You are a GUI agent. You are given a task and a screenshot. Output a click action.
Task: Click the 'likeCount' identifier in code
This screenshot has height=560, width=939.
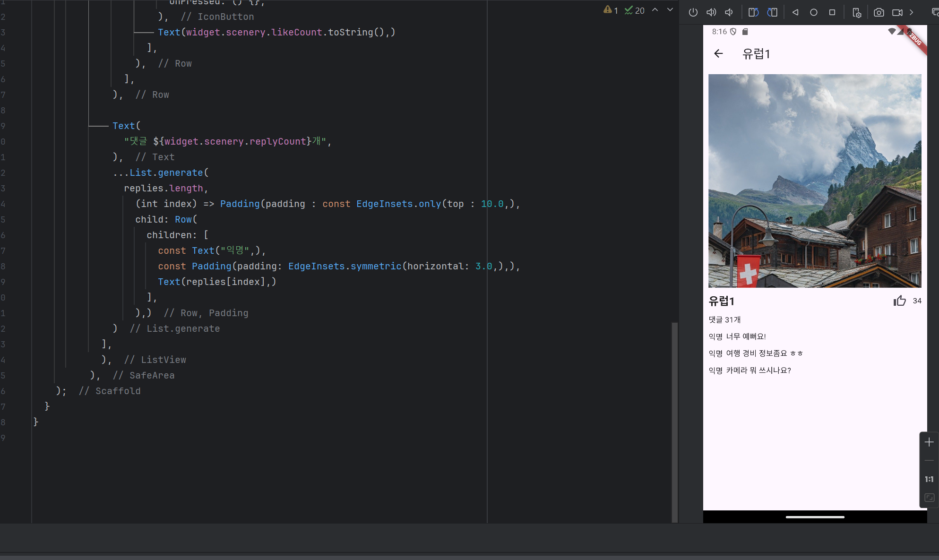coord(297,32)
